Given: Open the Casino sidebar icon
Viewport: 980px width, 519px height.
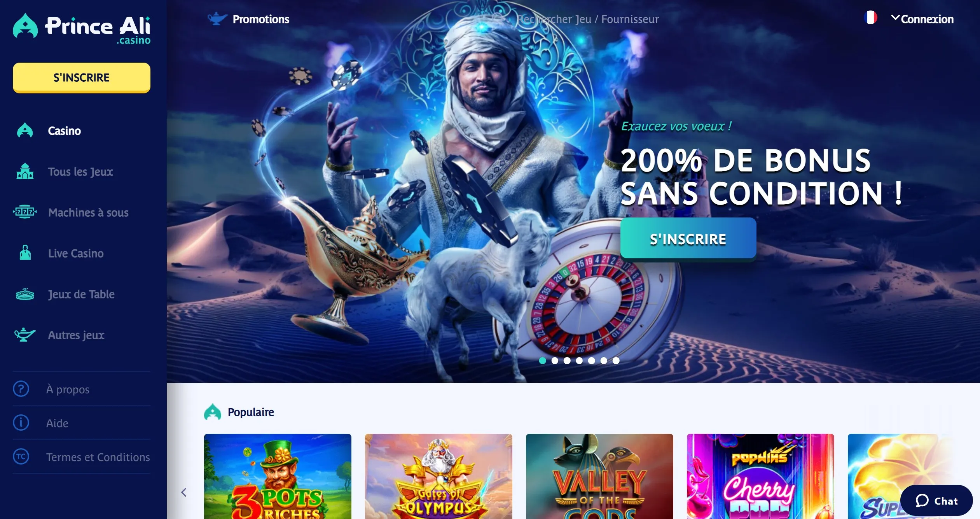Looking at the screenshot, I should click(25, 130).
